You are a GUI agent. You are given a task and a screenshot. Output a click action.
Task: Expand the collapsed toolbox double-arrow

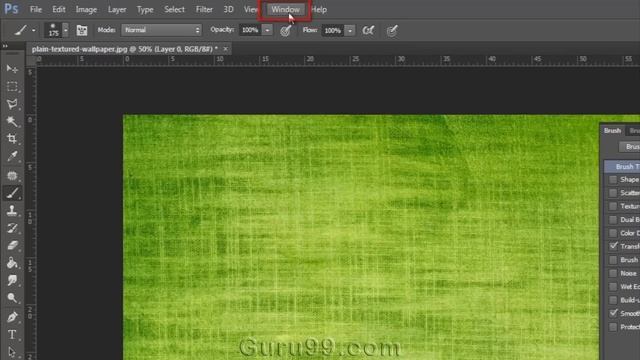click(x=5, y=46)
